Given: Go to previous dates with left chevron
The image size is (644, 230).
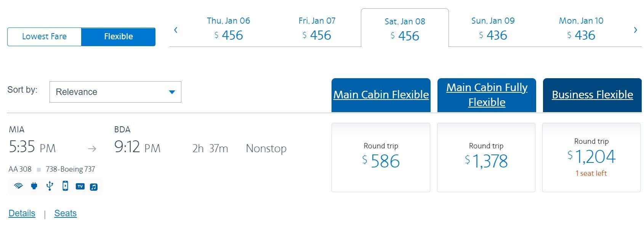Looking at the screenshot, I should (176, 30).
